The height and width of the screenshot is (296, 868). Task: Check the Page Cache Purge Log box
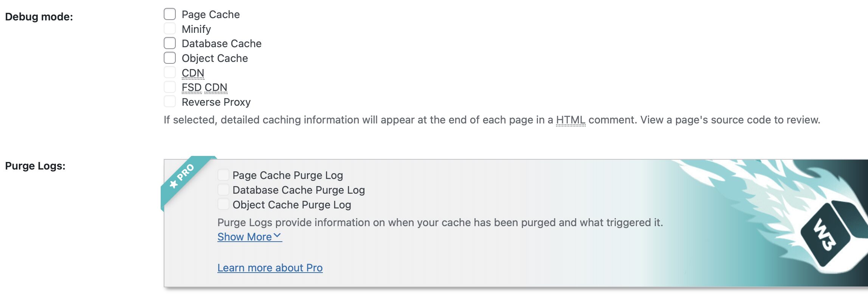[x=223, y=175]
